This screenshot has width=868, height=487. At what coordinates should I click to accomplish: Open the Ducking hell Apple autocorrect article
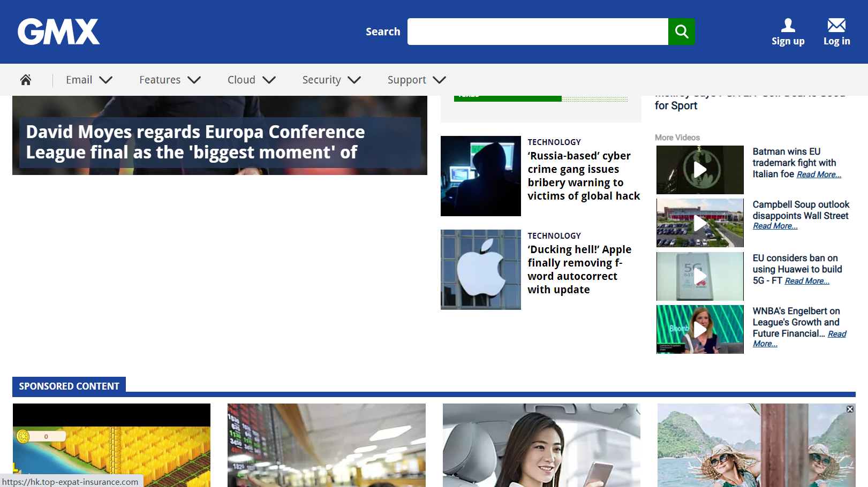point(579,269)
